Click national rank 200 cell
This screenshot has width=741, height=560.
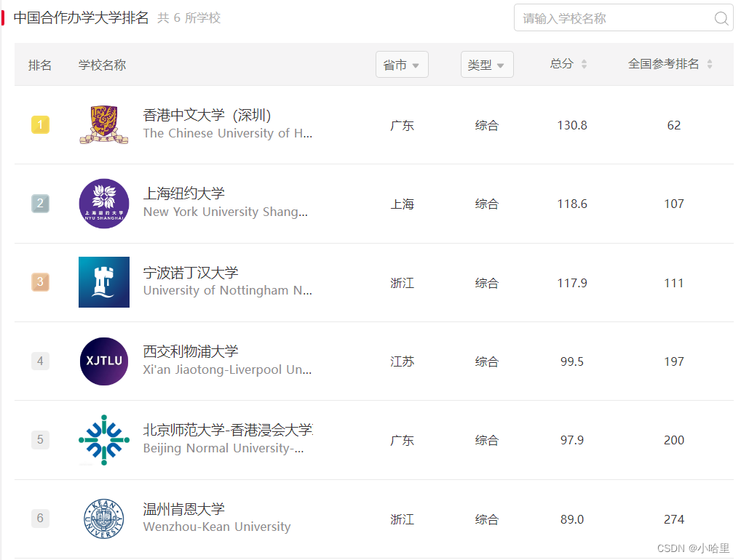point(674,440)
